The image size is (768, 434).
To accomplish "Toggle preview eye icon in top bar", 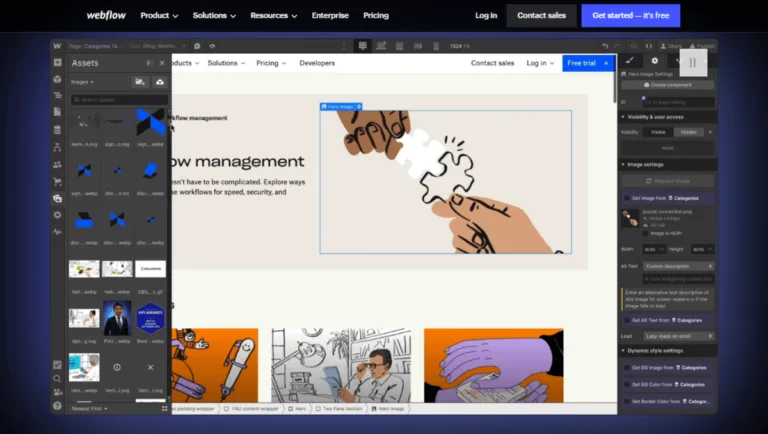I will coord(212,46).
